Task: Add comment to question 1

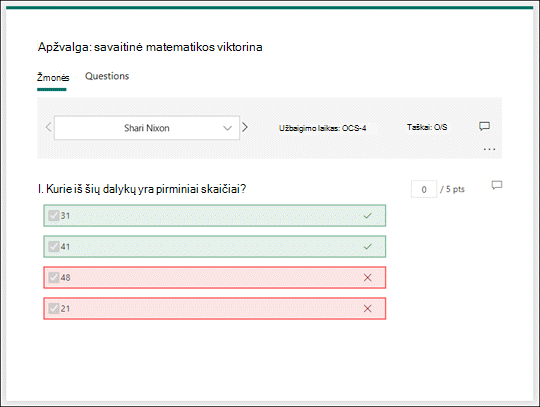Action: pyautogui.click(x=496, y=186)
